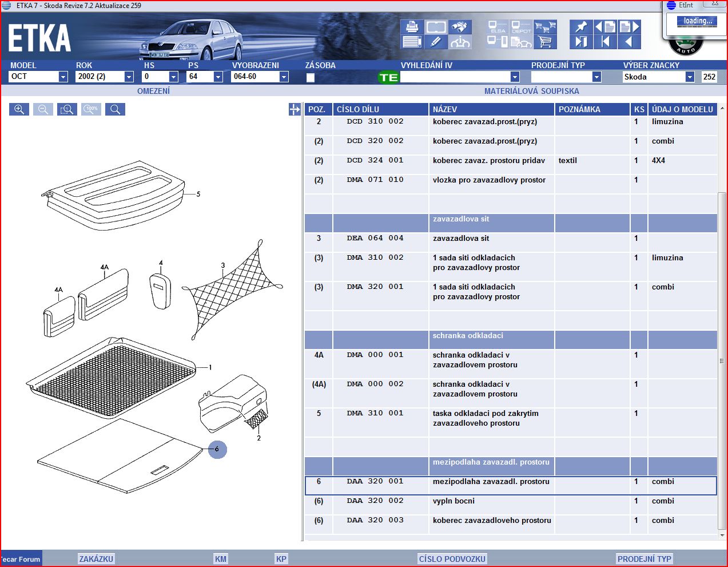Open the VÝBER ZNACKY Skoda dropdown
Screen dimensions: 728x567
pyautogui.click(x=690, y=77)
